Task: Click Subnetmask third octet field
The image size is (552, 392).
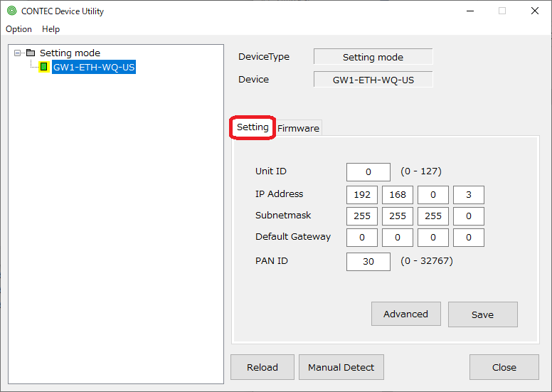Action: click(433, 216)
